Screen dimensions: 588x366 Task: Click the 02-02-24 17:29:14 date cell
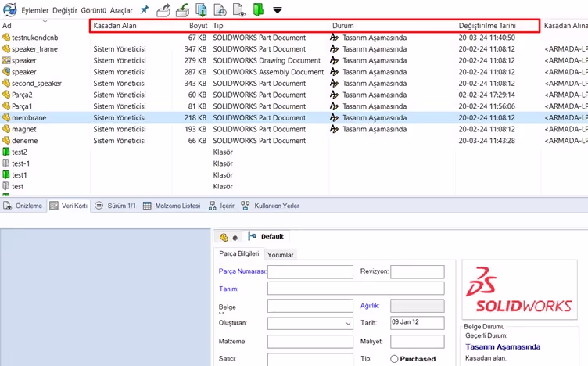tap(486, 95)
